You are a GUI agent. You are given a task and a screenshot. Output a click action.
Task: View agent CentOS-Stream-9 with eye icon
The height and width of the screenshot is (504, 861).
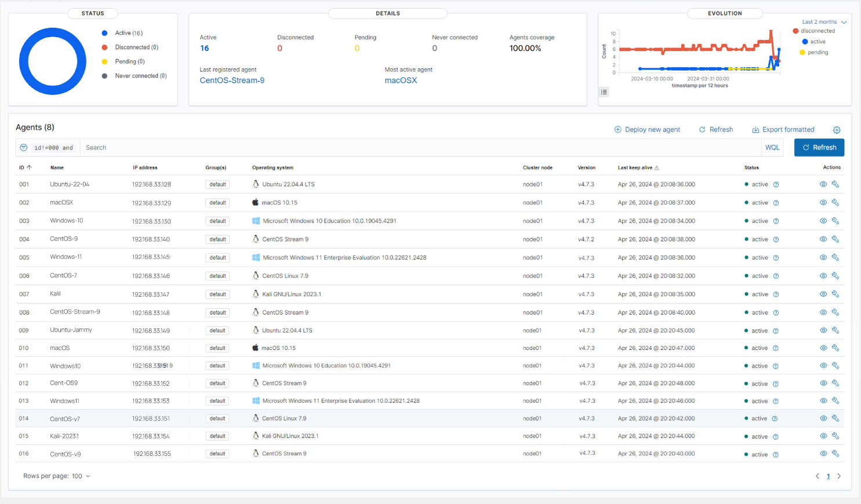(x=823, y=312)
